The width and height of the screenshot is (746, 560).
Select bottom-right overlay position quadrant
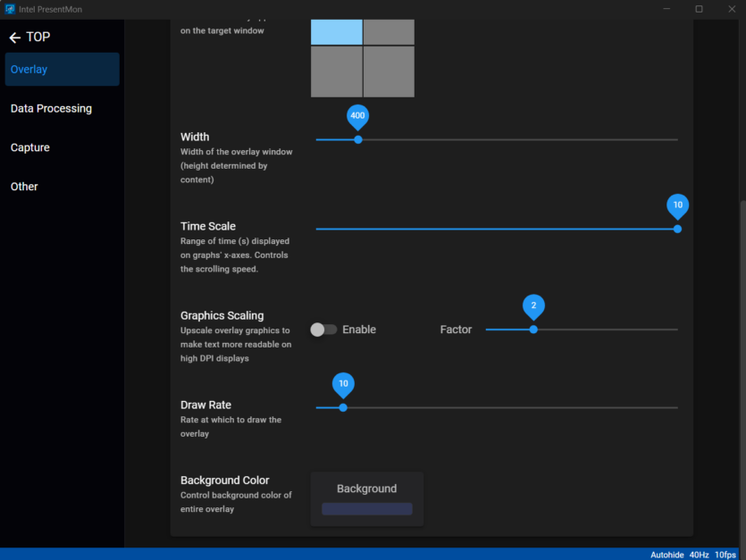[390, 71]
